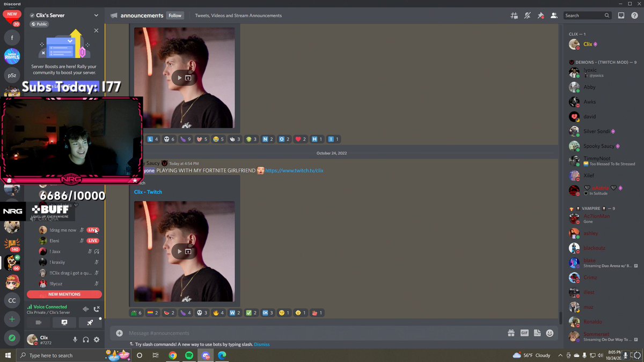The image size is (644, 362).
Task: Open the gift Nitro icon
Action: [x=511, y=333]
